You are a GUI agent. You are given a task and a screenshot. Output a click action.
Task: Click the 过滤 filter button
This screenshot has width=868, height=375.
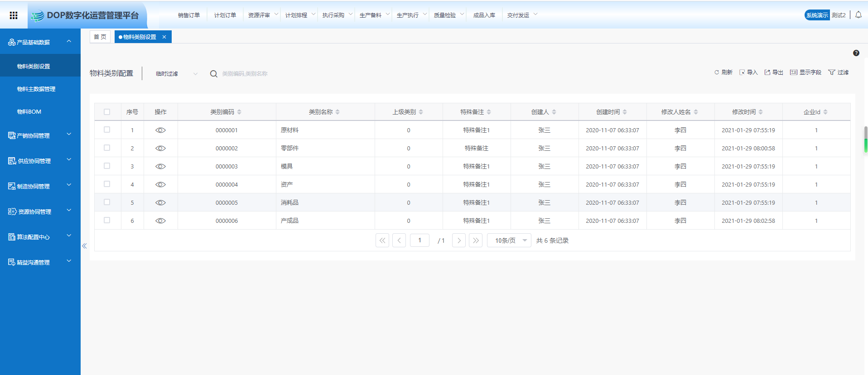click(x=839, y=72)
